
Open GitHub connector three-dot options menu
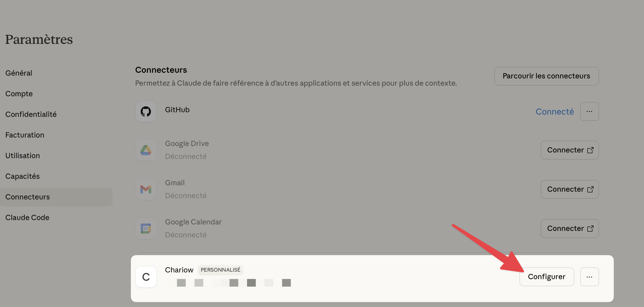(589, 111)
